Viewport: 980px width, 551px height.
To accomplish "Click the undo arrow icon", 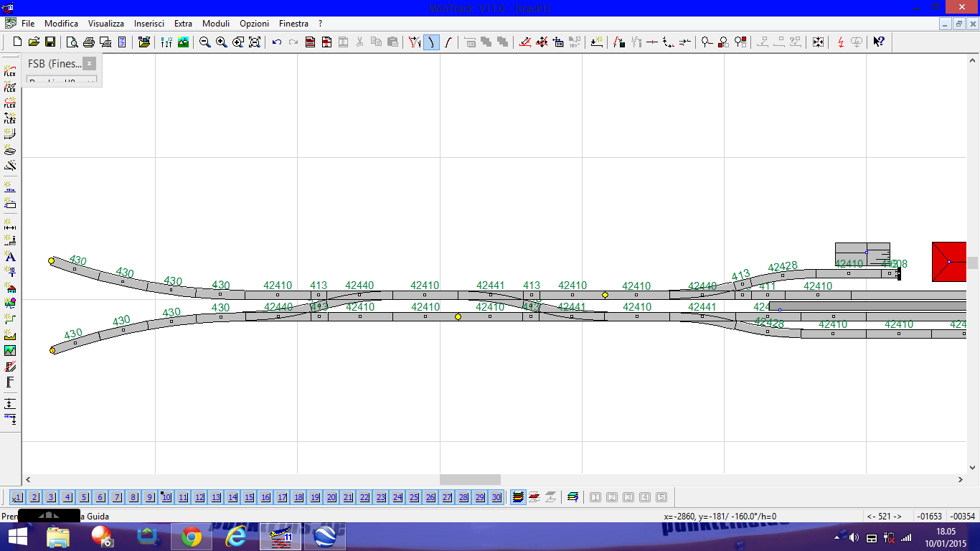I will 277,42.
